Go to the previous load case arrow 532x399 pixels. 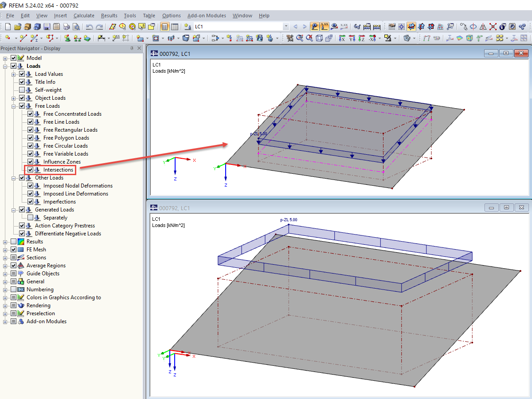pos(295,27)
